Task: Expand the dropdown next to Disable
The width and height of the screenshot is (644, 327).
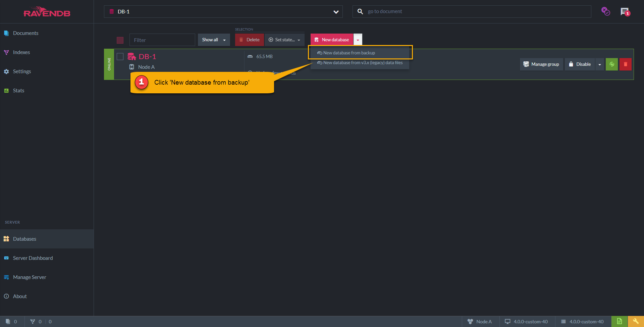Action: 600,64
